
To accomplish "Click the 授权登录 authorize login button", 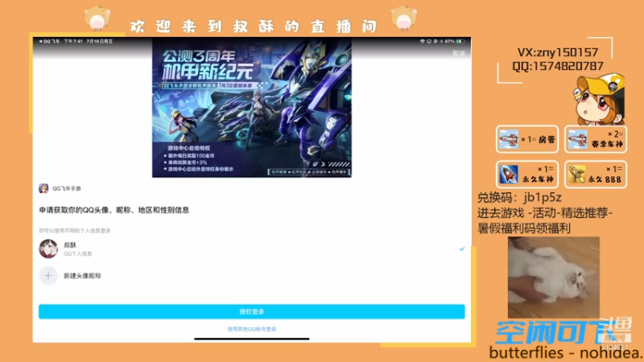I will point(252,311).
